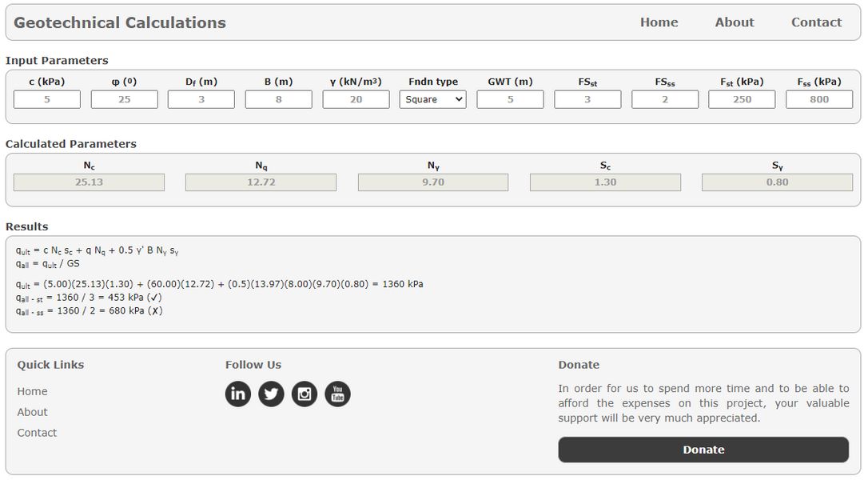868x480 pixels.
Task: Go to Home in top navigation
Action: pos(659,22)
